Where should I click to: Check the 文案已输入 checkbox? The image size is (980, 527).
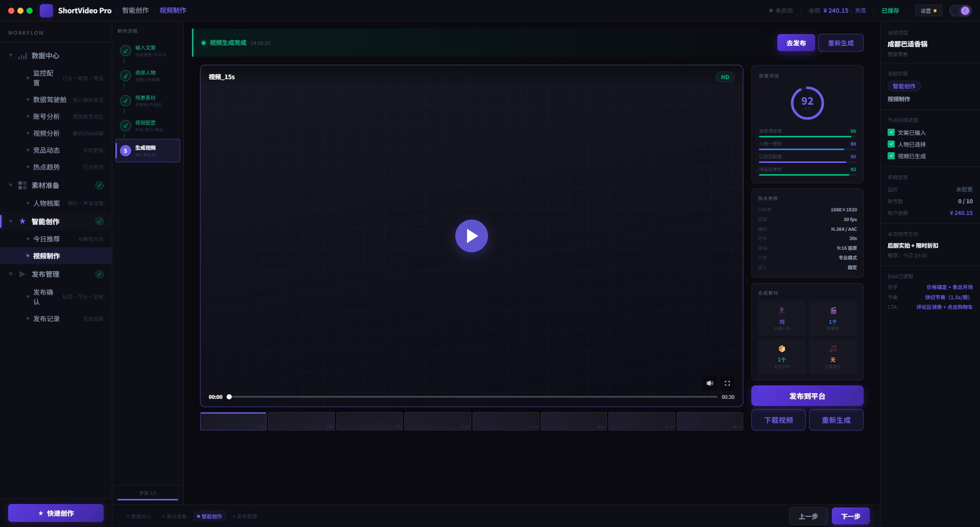click(891, 132)
